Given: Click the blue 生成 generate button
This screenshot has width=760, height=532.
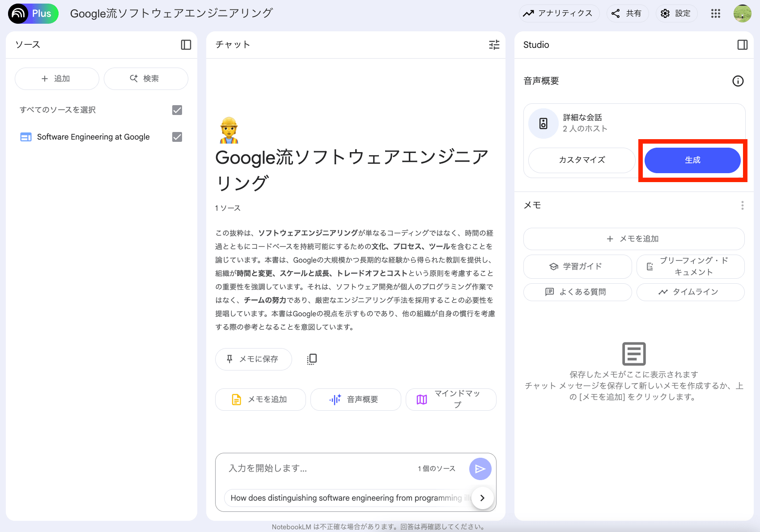Looking at the screenshot, I should 692,160.
